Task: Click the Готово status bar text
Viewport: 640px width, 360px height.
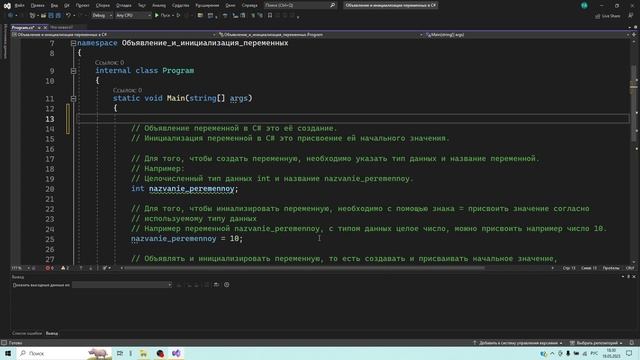Action: (x=16, y=343)
